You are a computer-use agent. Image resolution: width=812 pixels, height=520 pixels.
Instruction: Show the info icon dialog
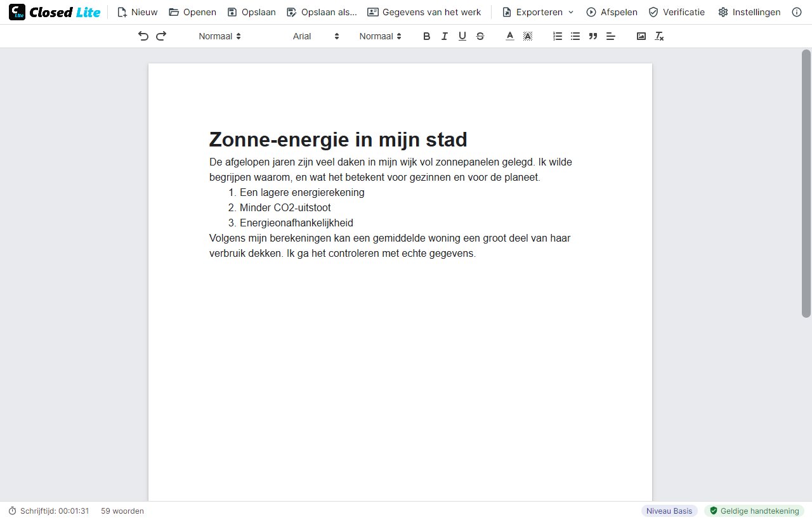point(797,12)
